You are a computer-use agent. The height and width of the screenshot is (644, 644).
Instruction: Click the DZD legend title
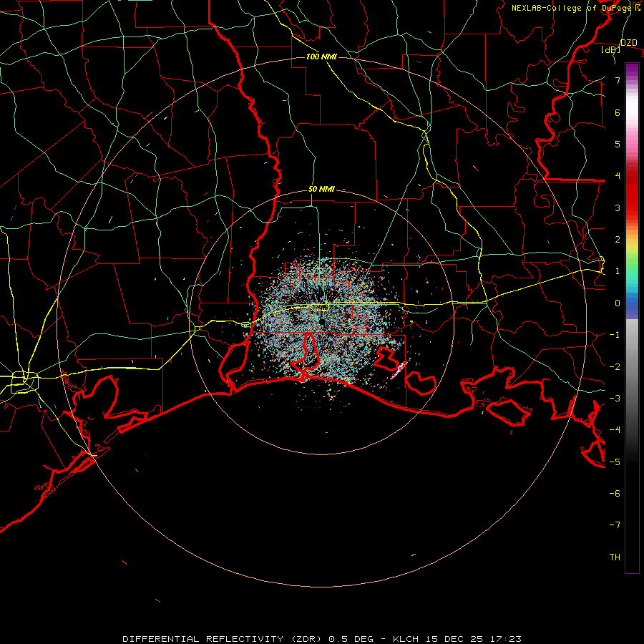[x=629, y=43]
